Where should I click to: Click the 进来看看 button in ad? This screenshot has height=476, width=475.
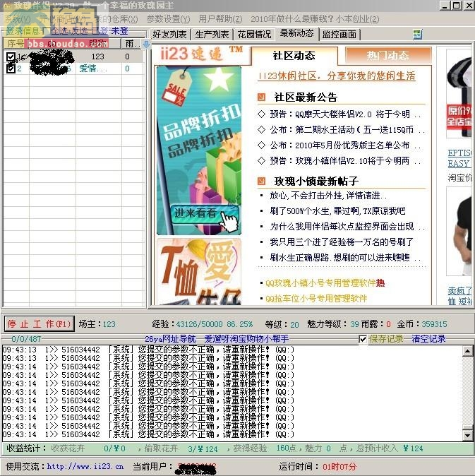(204, 214)
